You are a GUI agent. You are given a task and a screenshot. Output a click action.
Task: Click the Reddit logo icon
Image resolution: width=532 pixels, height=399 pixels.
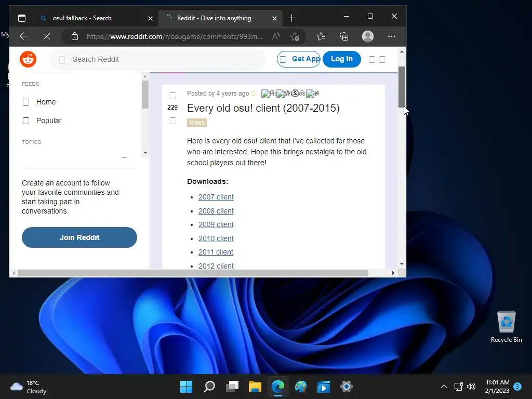point(28,59)
